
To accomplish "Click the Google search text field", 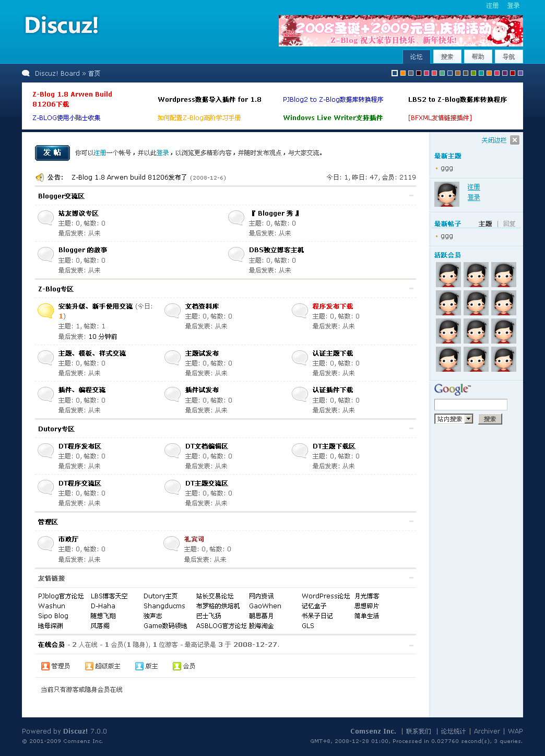I will point(471,405).
